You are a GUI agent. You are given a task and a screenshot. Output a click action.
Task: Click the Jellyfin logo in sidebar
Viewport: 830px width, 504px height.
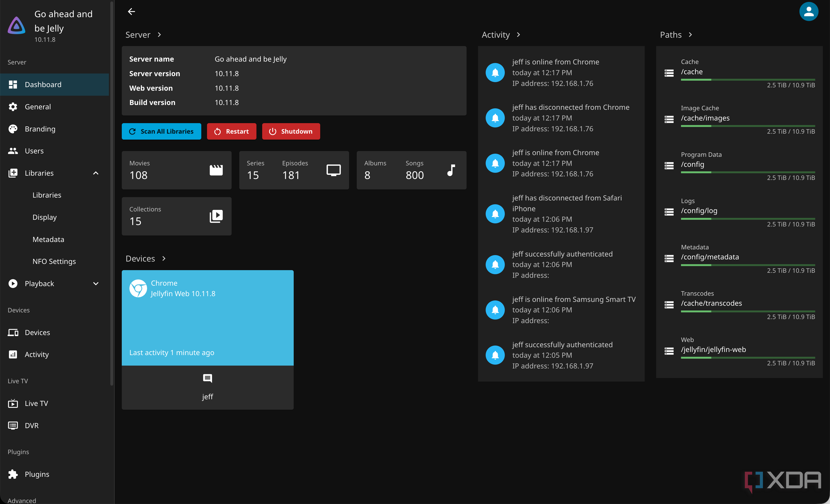[16, 26]
